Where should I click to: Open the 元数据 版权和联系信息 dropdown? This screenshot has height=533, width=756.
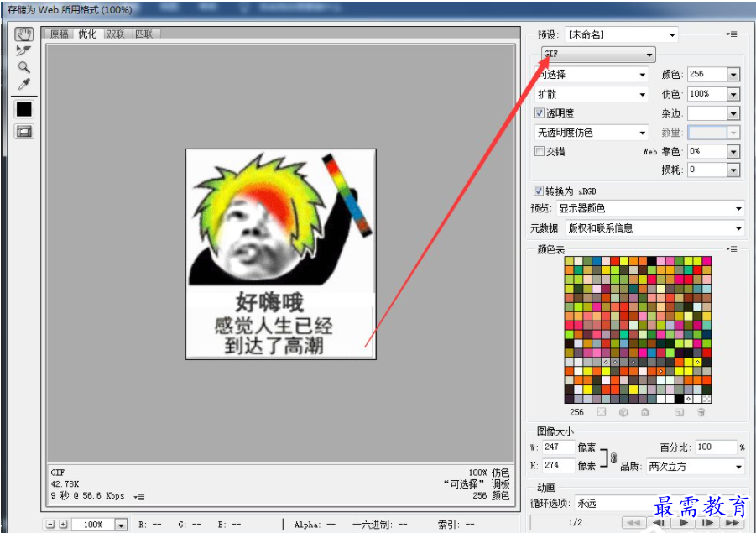click(654, 228)
